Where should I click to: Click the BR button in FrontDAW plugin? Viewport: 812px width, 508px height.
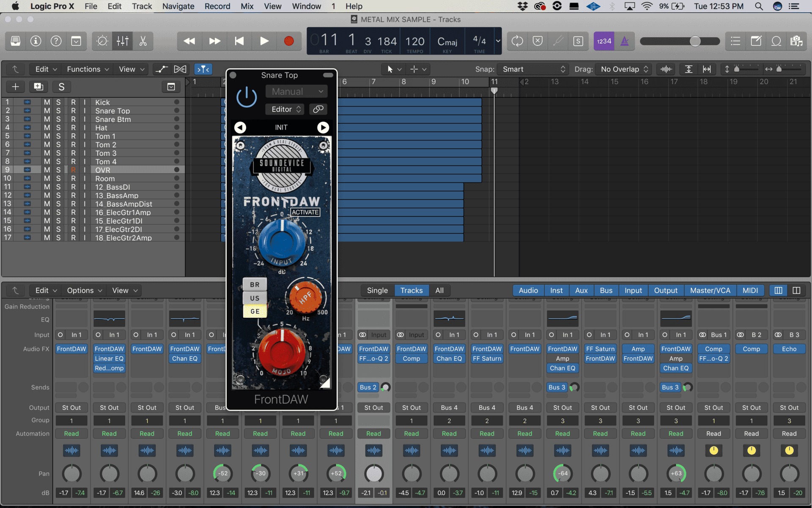[x=254, y=286]
